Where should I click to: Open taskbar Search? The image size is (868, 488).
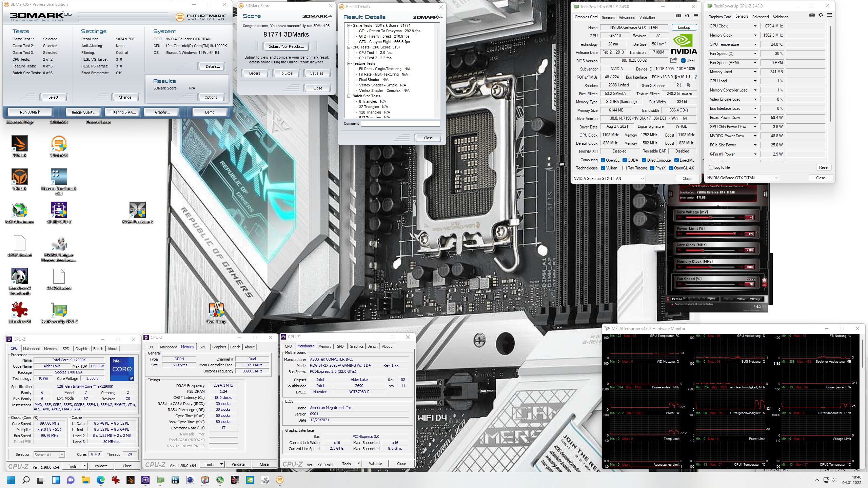[x=26, y=480]
